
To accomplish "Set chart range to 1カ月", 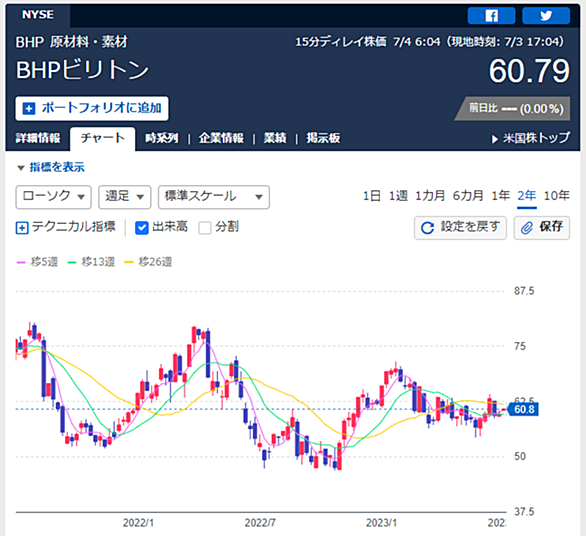I will (x=430, y=196).
